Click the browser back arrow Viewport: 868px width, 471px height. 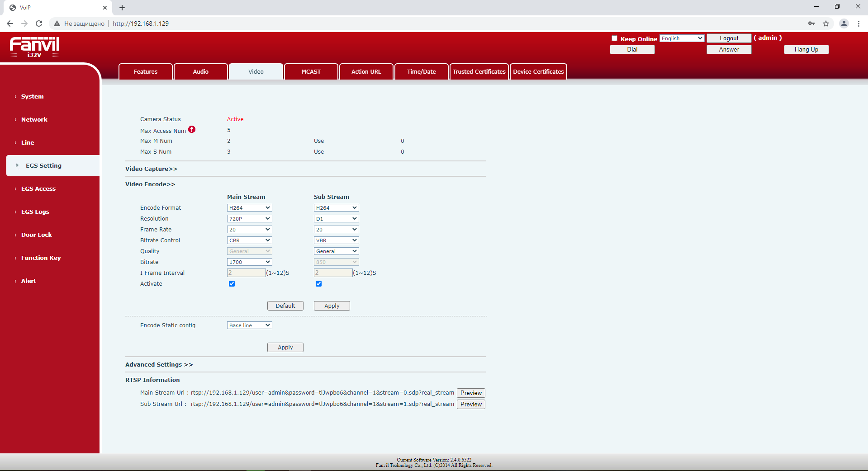click(10, 24)
